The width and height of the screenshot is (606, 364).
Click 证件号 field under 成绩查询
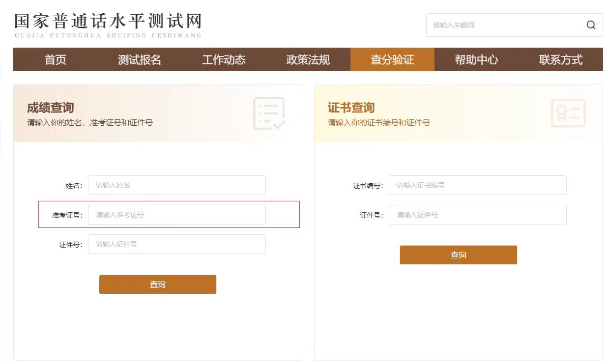[x=176, y=244]
